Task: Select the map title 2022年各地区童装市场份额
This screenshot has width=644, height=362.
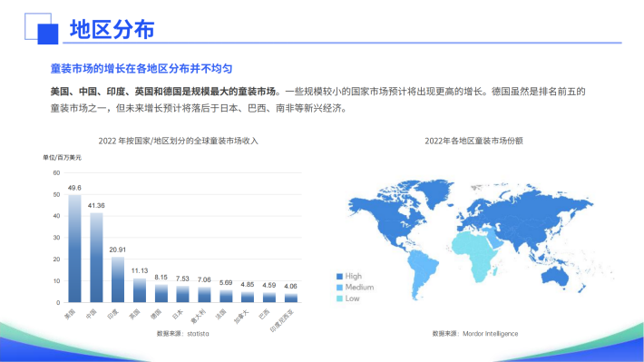Action: click(473, 141)
